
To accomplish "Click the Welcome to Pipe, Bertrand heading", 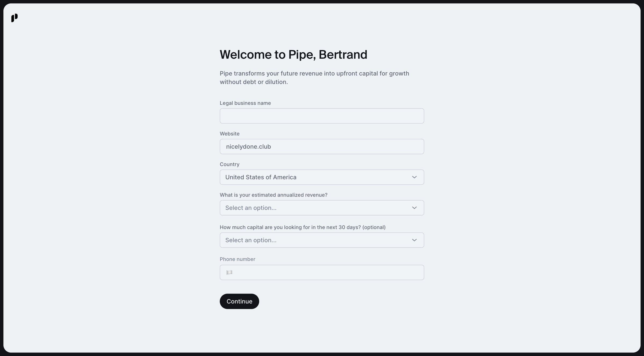I will pos(293,54).
